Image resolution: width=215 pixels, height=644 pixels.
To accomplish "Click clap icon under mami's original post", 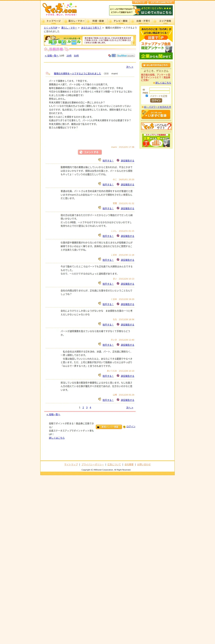I will pos(100,160).
